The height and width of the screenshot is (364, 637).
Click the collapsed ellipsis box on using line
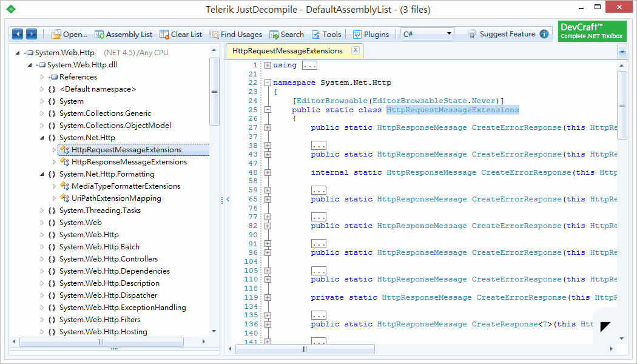(x=309, y=66)
